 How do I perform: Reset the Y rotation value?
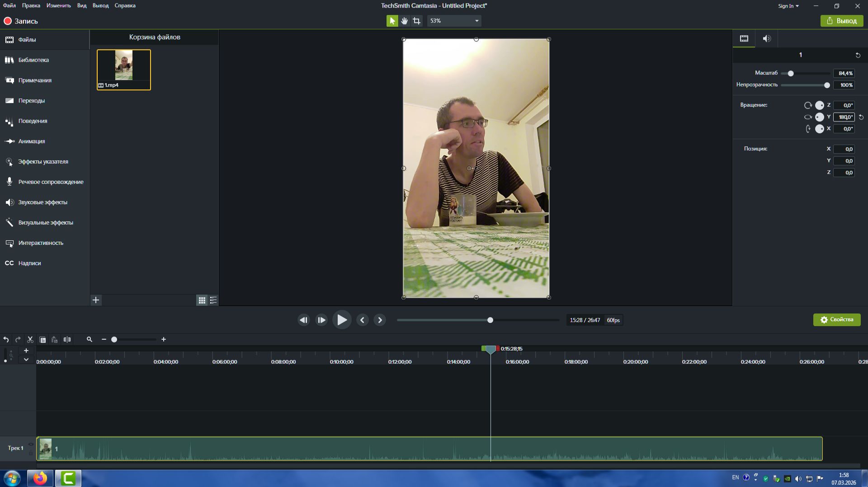861,117
